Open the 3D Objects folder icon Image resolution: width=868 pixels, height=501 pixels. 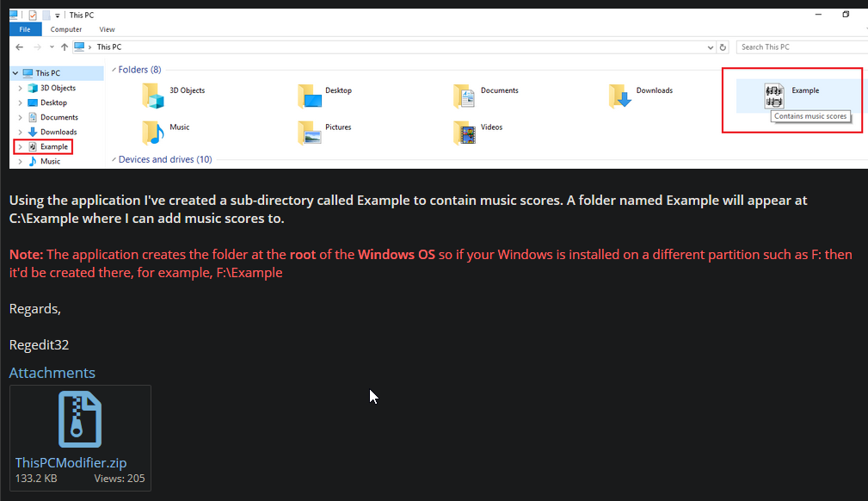click(x=153, y=95)
